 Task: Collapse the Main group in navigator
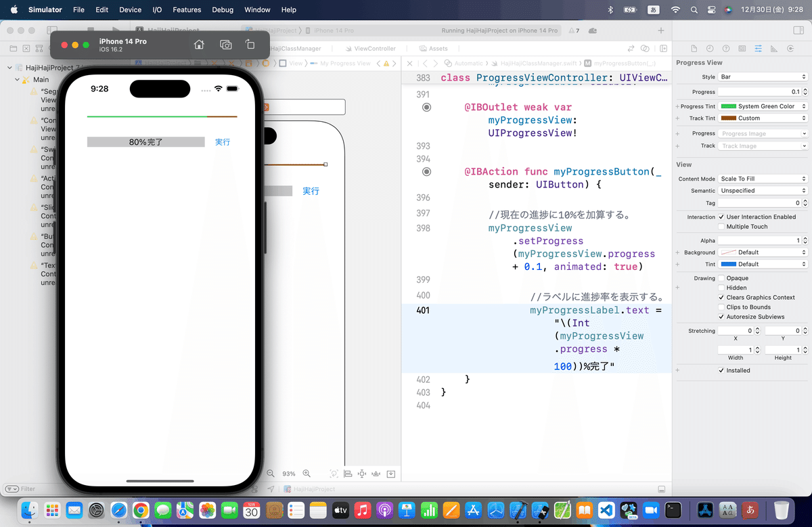[x=17, y=79]
